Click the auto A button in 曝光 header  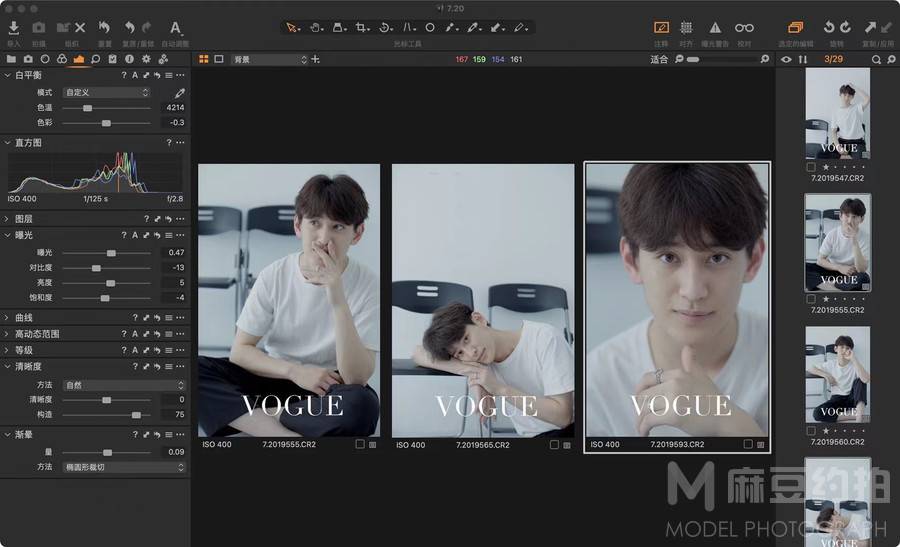[x=135, y=235]
